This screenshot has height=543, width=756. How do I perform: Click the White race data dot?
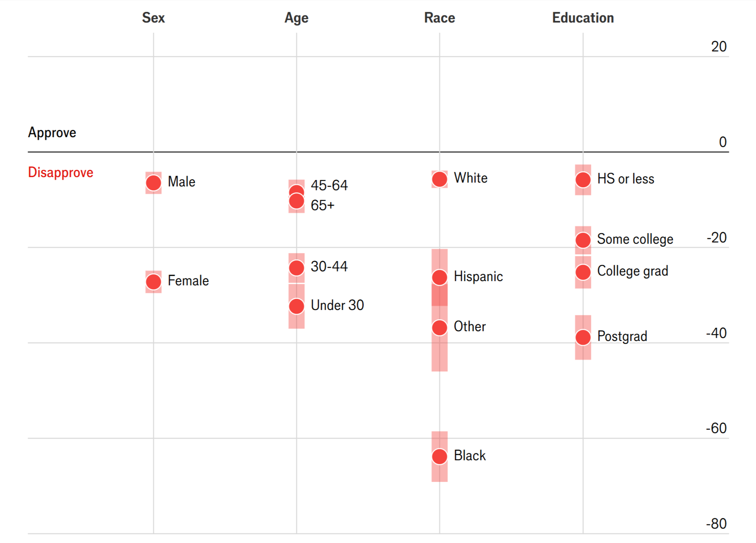(x=439, y=179)
